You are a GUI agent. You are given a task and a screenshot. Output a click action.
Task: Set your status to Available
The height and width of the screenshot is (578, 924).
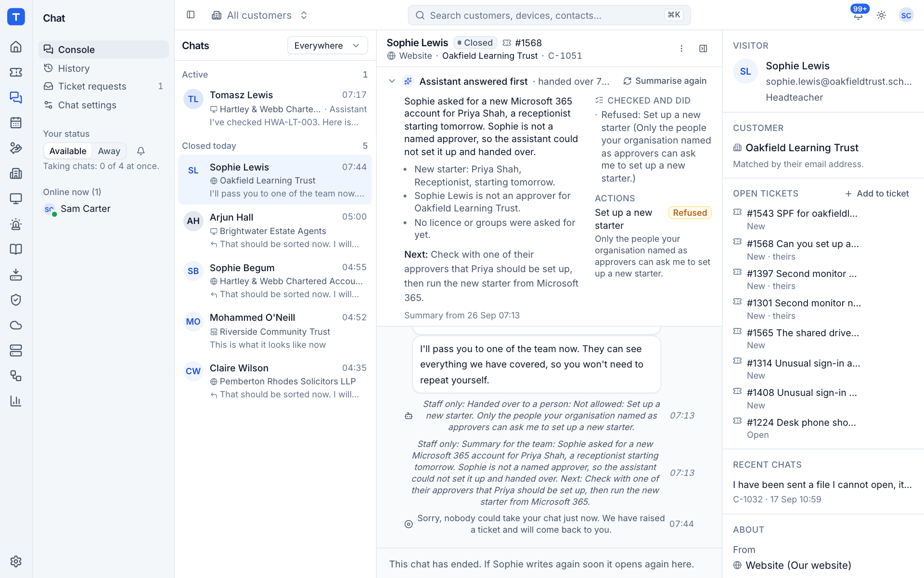[68, 151]
